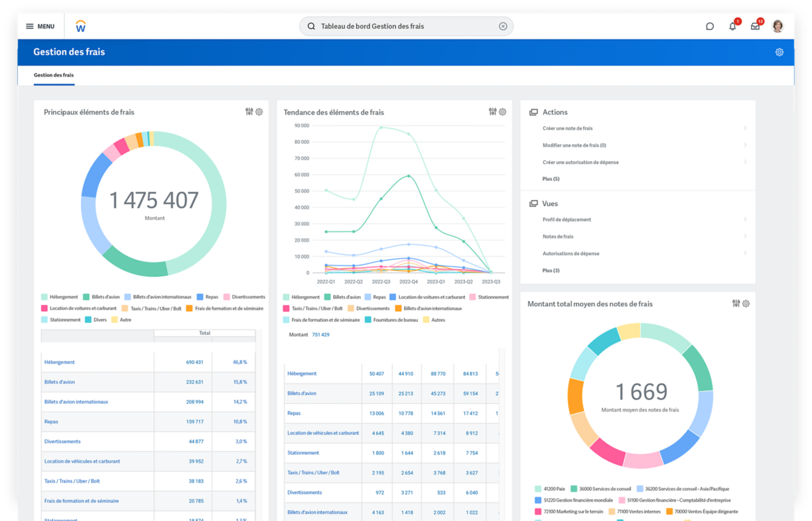
Task: Toggle '72100 Marketing sur le terrain' legend swatch
Action: (538, 511)
